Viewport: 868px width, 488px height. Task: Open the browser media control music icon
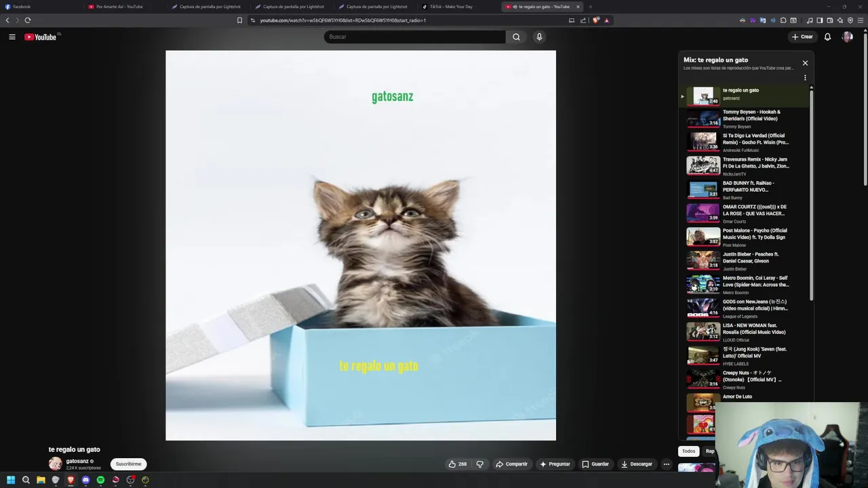click(810, 20)
